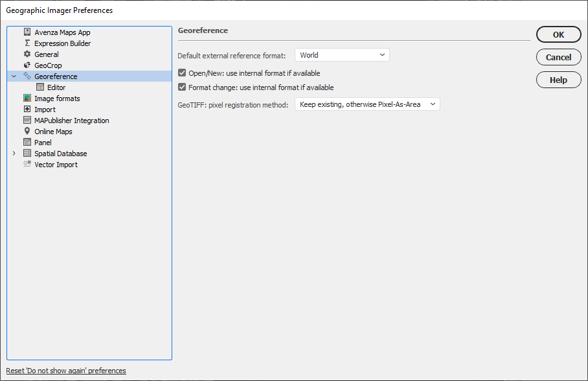This screenshot has width=588, height=381.
Task: Click the General gear icon
Action: (x=27, y=54)
